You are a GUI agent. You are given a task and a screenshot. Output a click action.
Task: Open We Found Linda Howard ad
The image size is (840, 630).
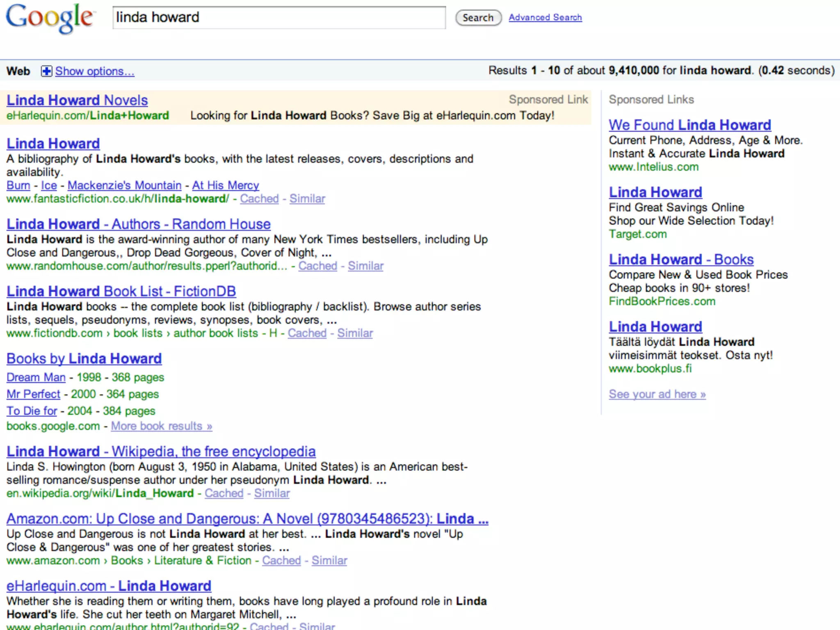[x=690, y=125]
